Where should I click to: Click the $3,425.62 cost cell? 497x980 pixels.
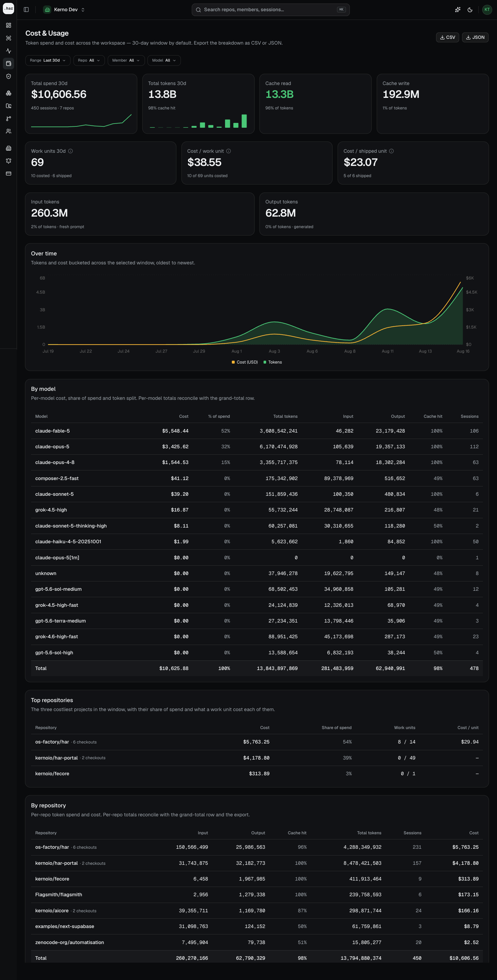click(x=175, y=447)
